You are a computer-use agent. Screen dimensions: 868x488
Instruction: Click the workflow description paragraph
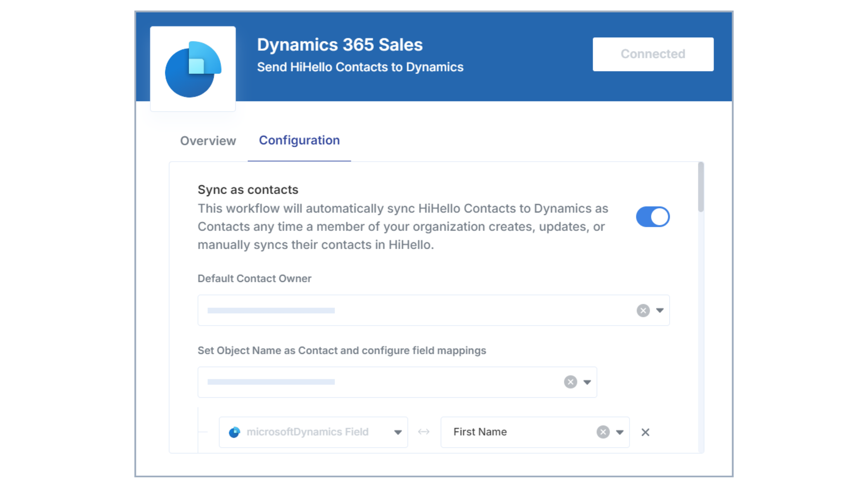(x=403, y=226)
